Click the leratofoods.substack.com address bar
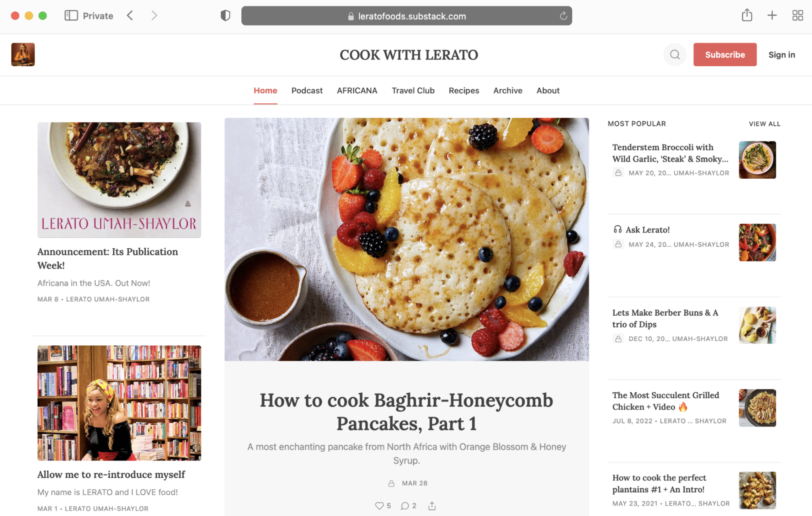Screen dimensions: 812x516 click(406, 16)
